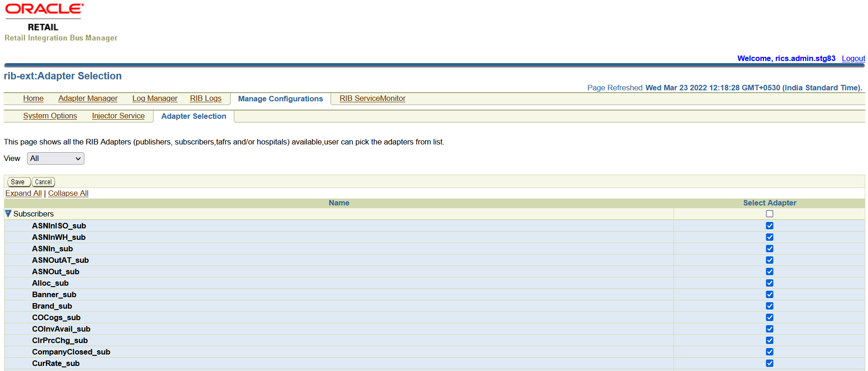
Task: Select the COCogs_sub row name
Action: (x=56, y=317)
